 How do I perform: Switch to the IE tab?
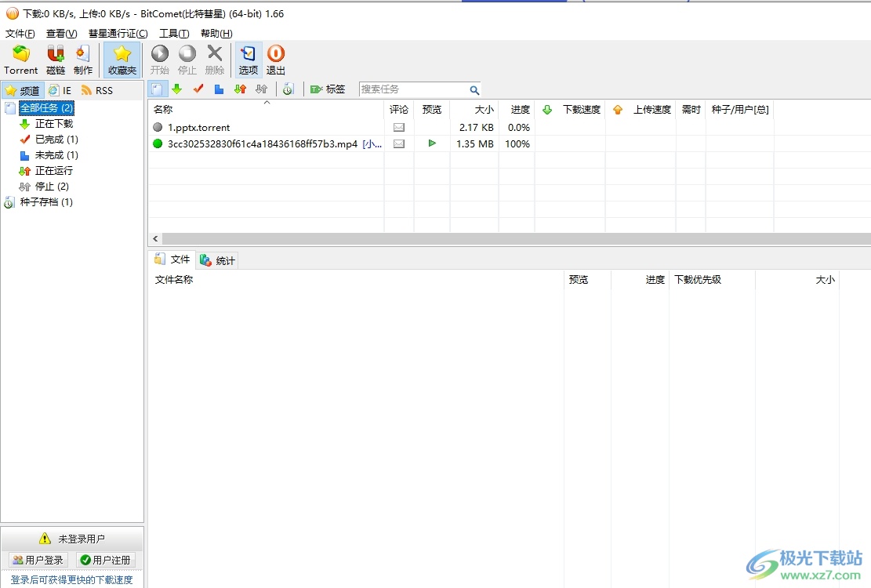[x=60, y=90]
